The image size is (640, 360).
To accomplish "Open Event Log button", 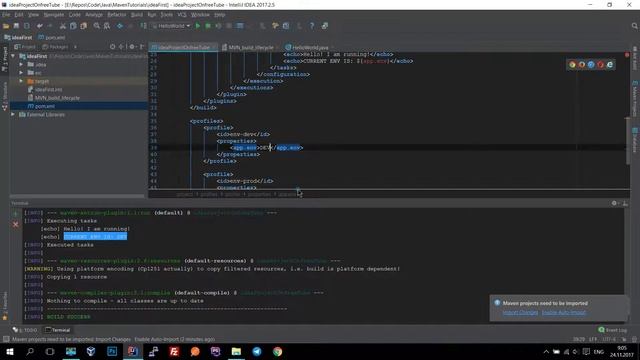I will (612, 330).
